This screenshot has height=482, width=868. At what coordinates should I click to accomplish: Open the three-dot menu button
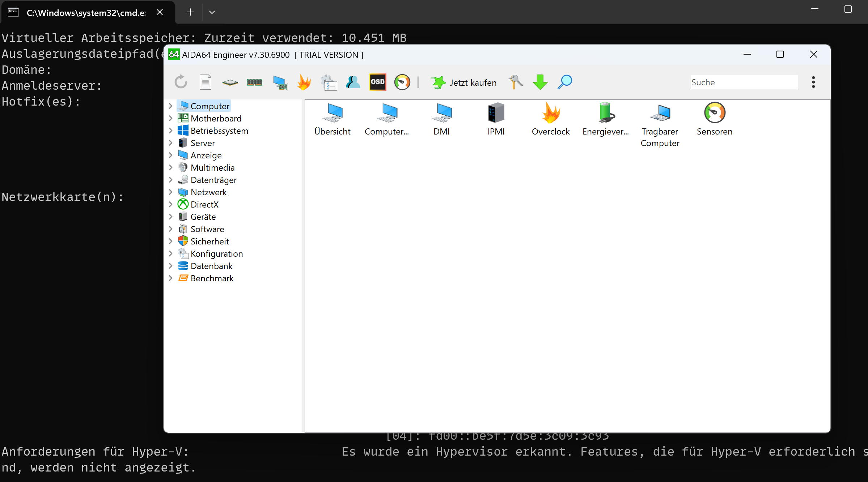(813, 82)
